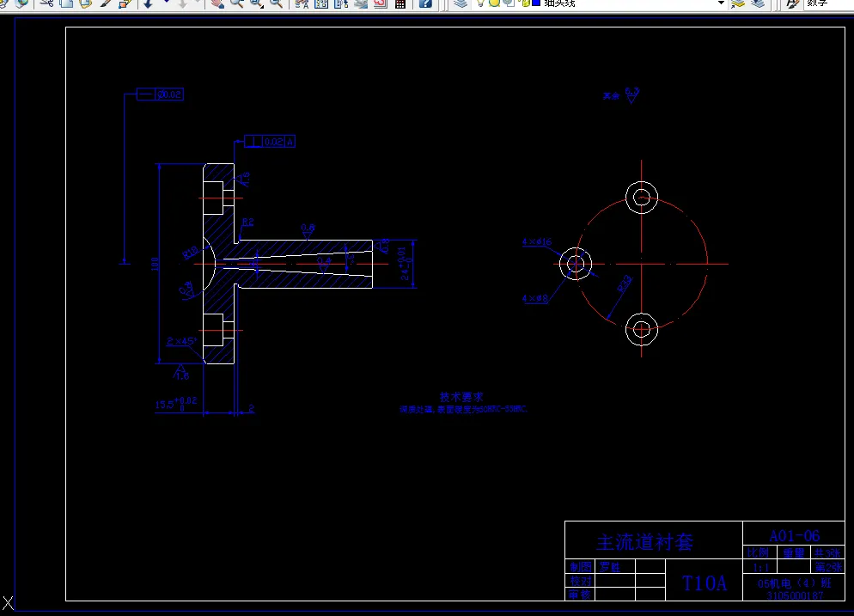Select the straightness frame φ0.02
The width and height of the screenshot is (854, 616).
click(x=160, y=95)
